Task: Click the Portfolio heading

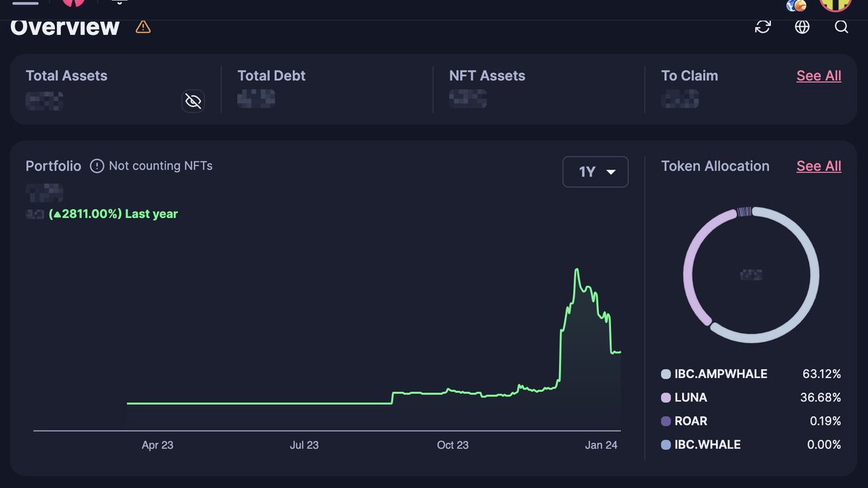Action: pos(54,166)
